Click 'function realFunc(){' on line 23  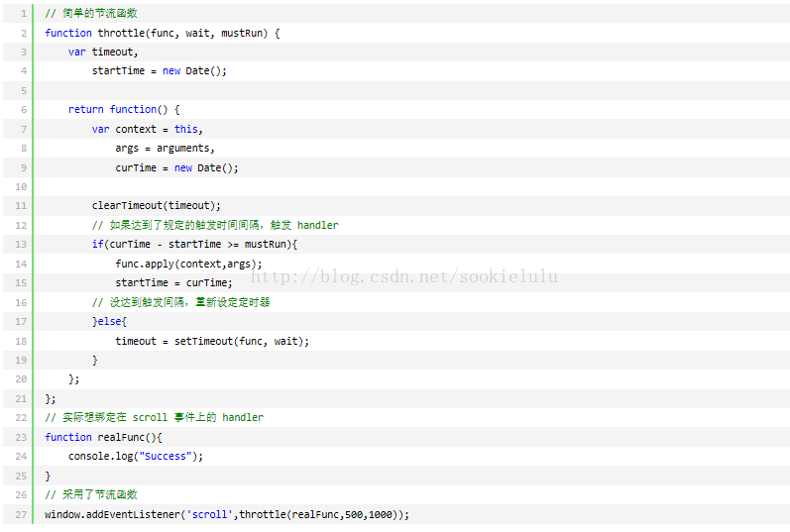pyautogui.click(x=103, y=437)
